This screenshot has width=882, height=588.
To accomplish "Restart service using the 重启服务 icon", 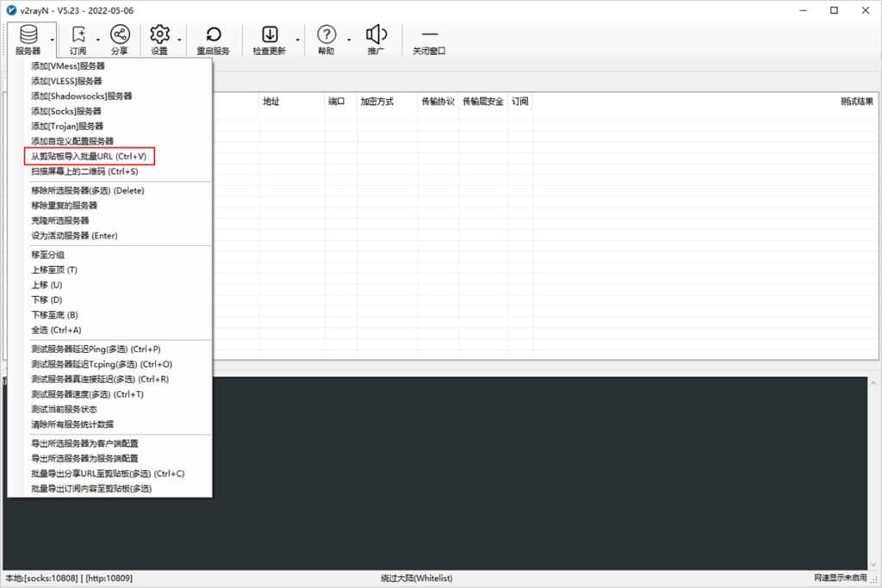I will [x=214, y=35].
